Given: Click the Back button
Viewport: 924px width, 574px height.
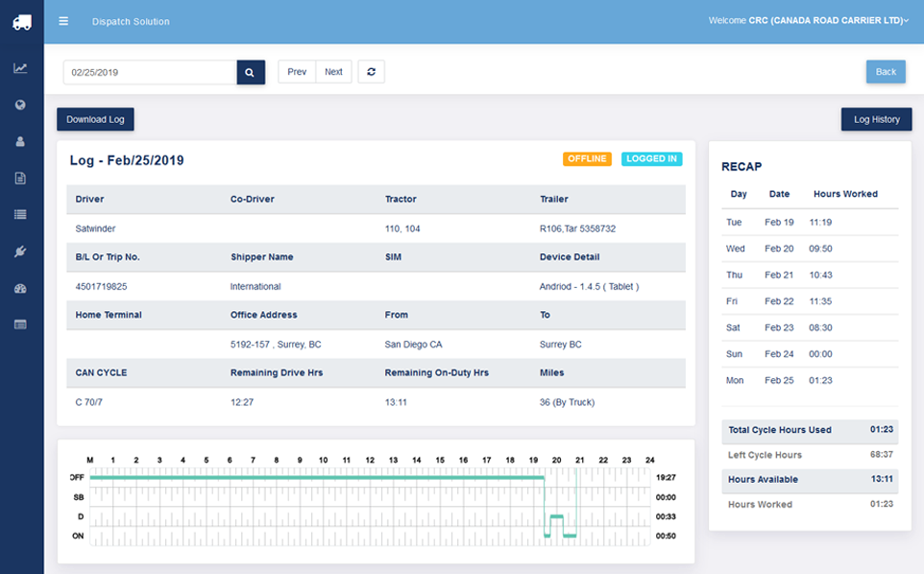Looking at the screenshot, I should coord(886,72).
